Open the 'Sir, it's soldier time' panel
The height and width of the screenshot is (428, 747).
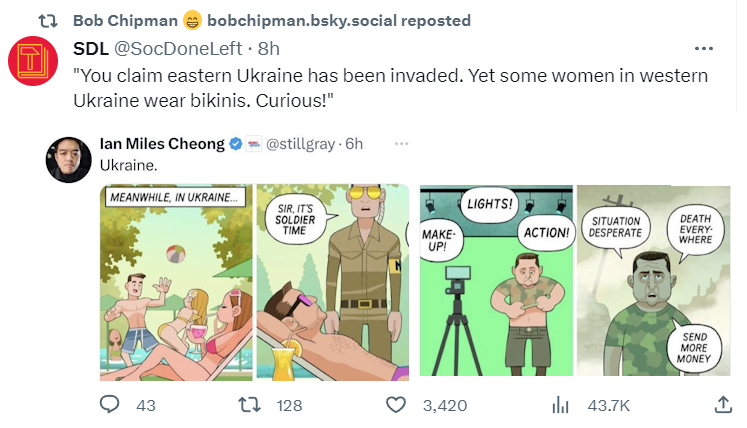click(332, 282)
